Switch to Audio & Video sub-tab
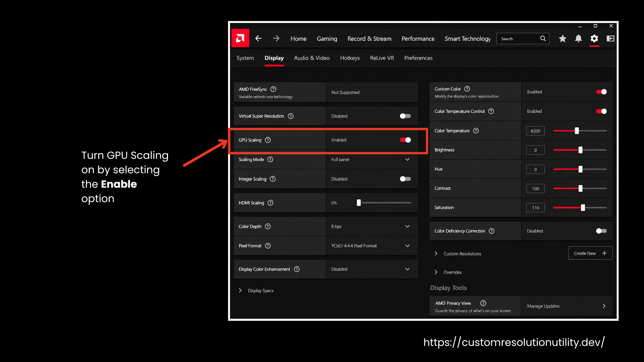Viewport: 644px width, 362px height. 312,58
